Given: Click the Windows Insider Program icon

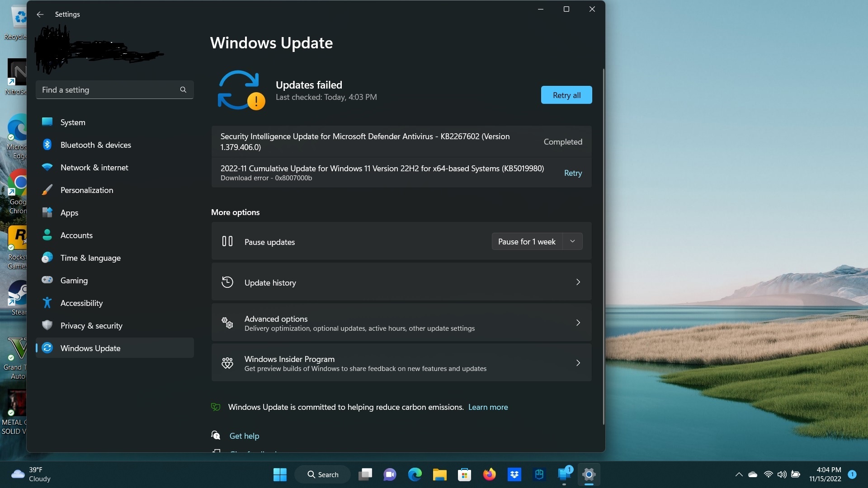Looking at the screenshot, I should click(x=227, y=362).
